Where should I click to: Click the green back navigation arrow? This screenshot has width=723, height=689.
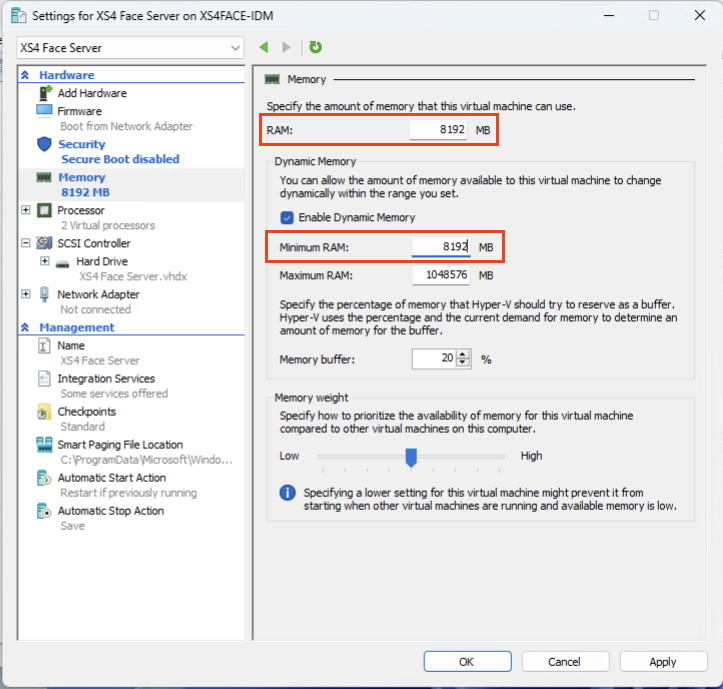264,47
